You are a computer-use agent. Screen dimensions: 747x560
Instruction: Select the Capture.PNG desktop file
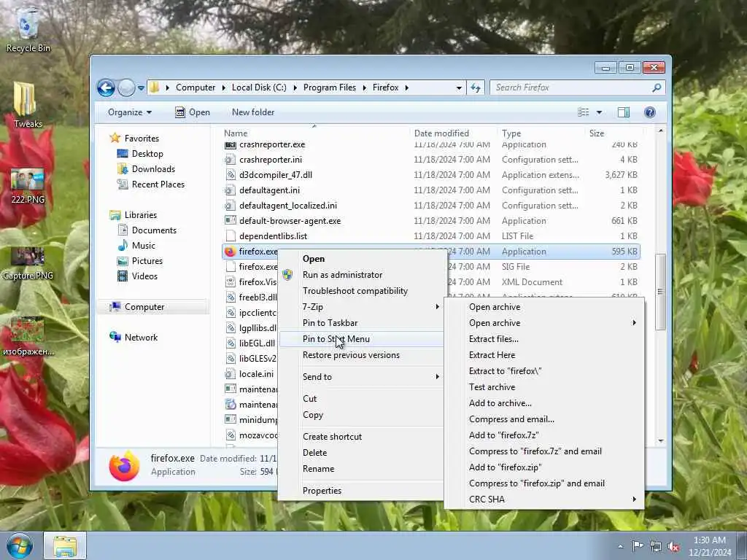pyautogui.click(x=28, y=262)
